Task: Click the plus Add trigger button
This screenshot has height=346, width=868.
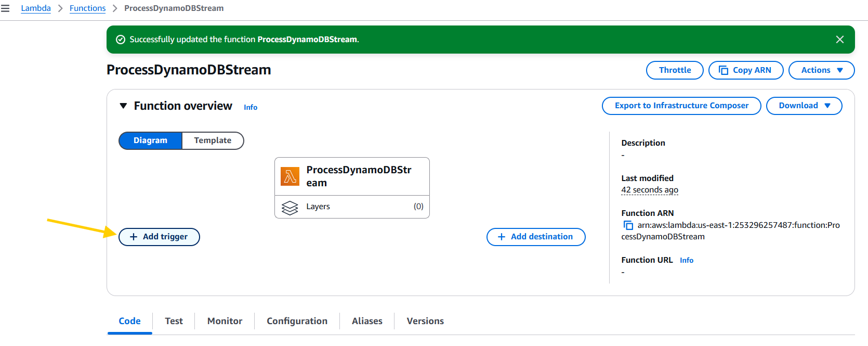Action: click(x=159, y=237)
